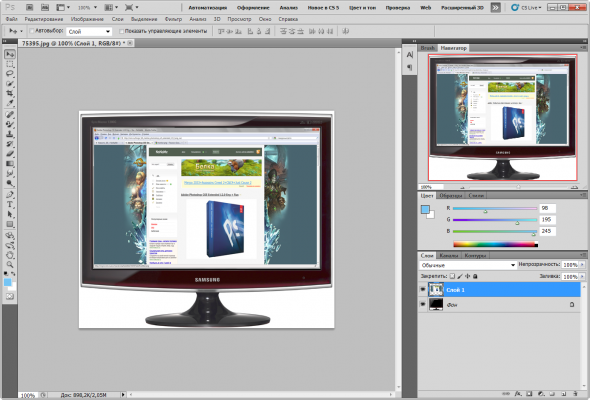Toggle lock transparent pixels
Image resolution: width=590 pixels, height=400 pixels.
click(x=452, y=276)
